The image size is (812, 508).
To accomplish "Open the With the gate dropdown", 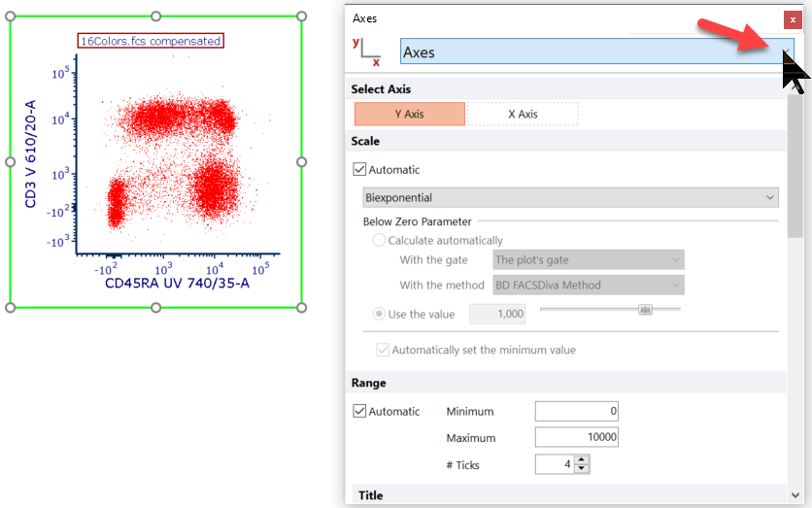I will pos(589,260).
